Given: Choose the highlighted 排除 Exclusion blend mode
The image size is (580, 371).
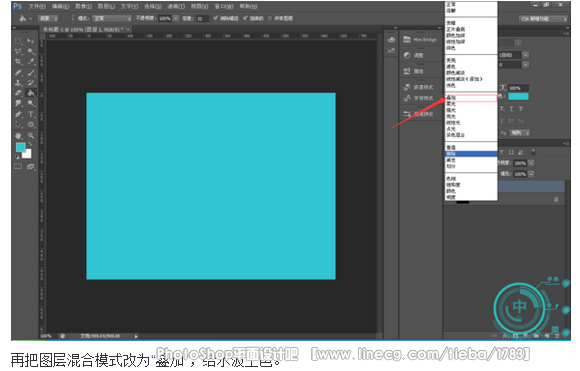Looking at the screenshot, I should [471, 154].
